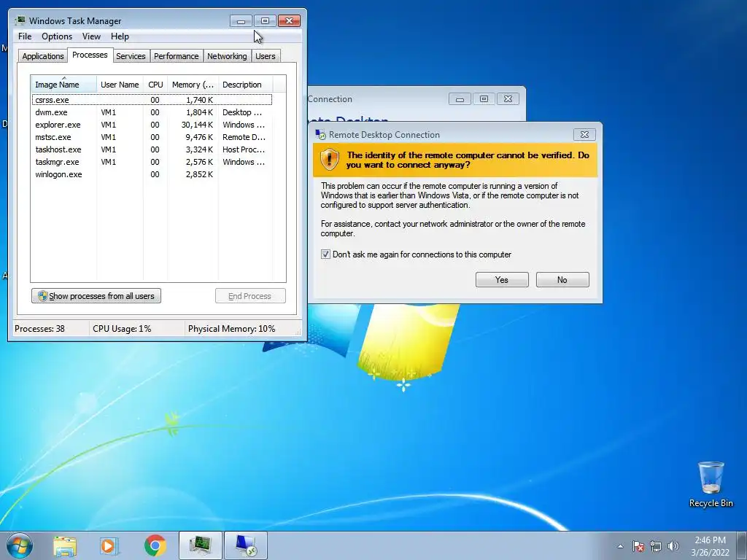Maximize the background Remote Desktop Connection window

tap(484, 99)
